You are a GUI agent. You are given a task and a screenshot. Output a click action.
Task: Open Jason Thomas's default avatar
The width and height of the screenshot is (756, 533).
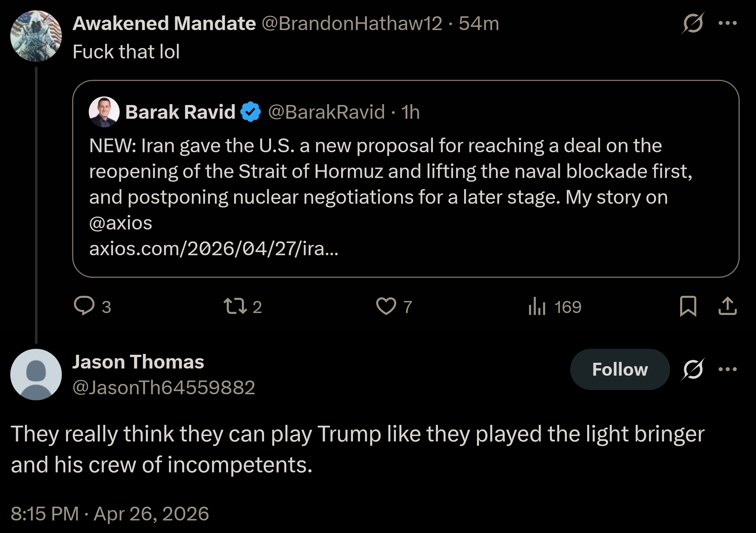pyautogui.click(x=36, y=375)
